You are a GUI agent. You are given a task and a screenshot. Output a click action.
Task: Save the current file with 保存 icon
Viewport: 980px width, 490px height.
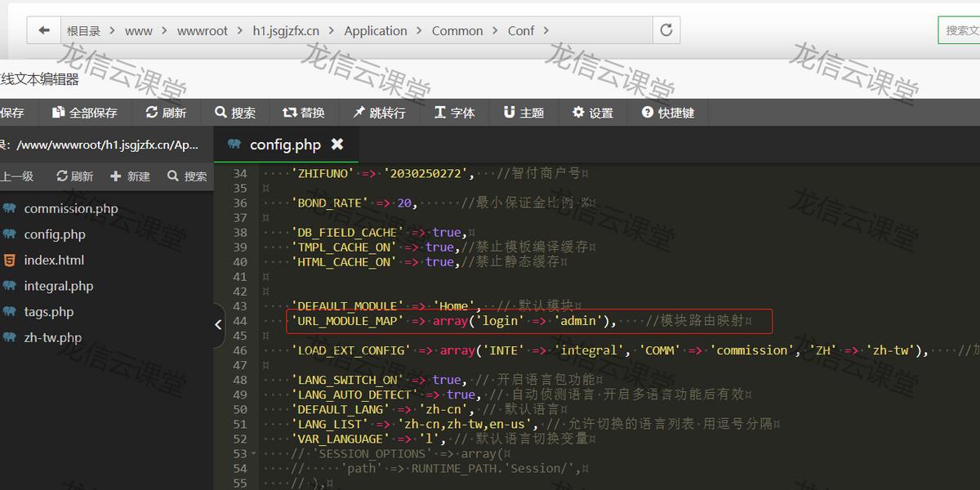pos(12,113)
